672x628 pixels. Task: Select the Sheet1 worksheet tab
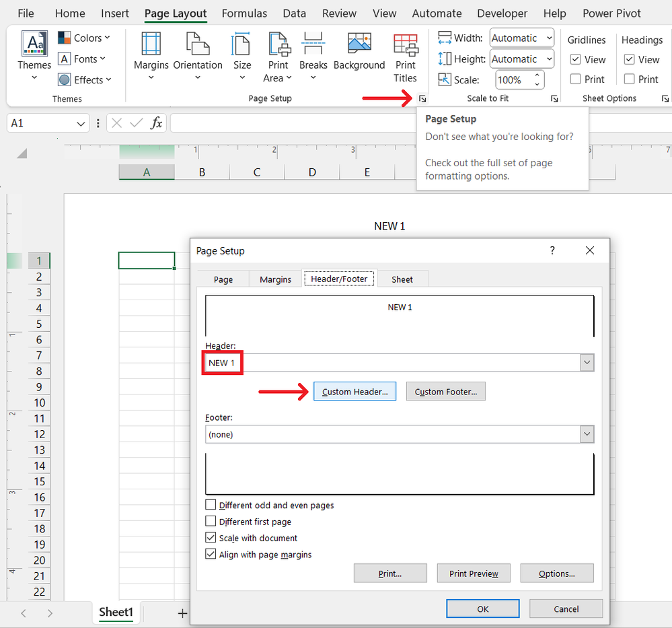[x=116, y=612]
